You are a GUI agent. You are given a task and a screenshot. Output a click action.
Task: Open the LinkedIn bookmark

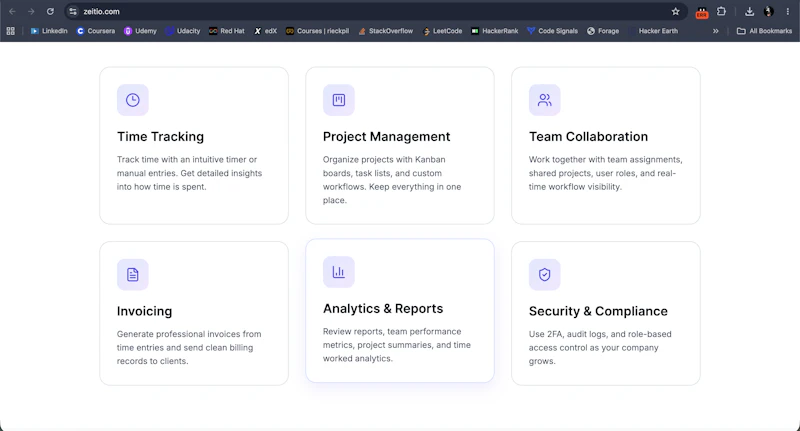point(49,31)
